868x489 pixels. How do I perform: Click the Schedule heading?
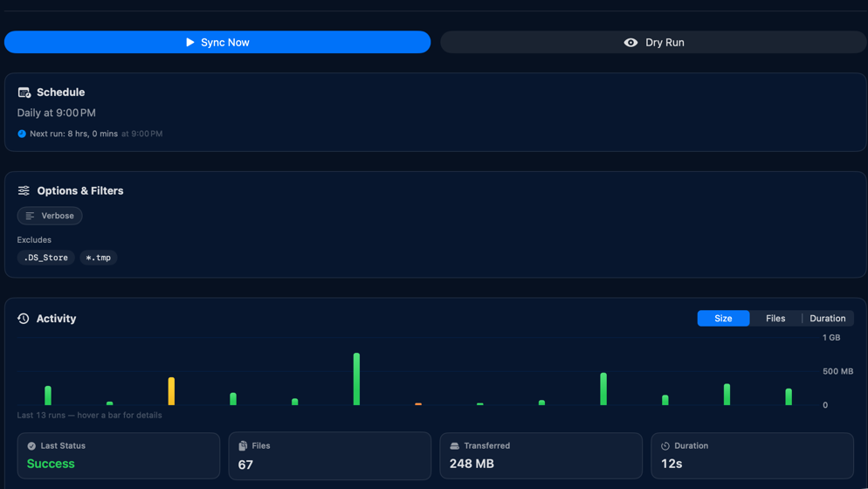pos(61,93)
